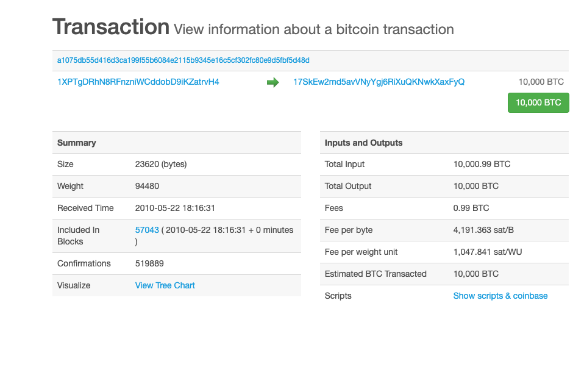584x392 pixels.
Task: Select the Size value 23620 (bytes)
Action: coord(160,164)
